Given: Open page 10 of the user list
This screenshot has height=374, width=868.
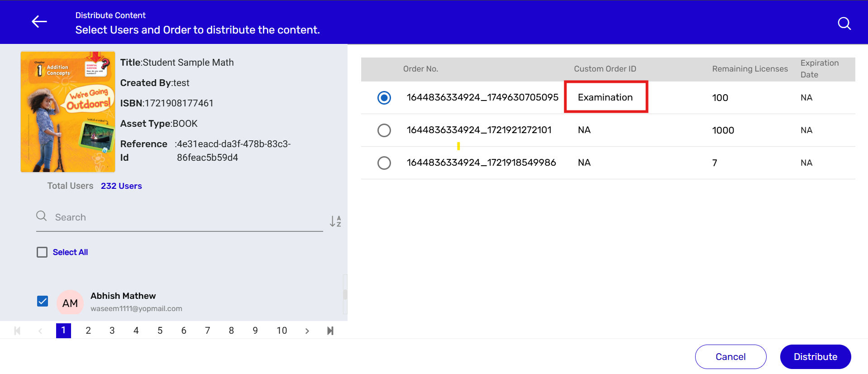Looking at the screenshot, I should pos(281,331).
